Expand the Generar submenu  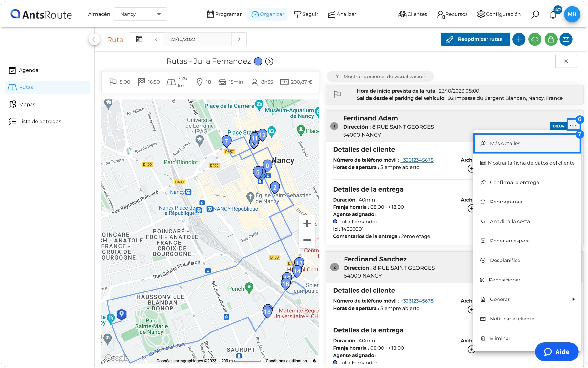(527, 299)
